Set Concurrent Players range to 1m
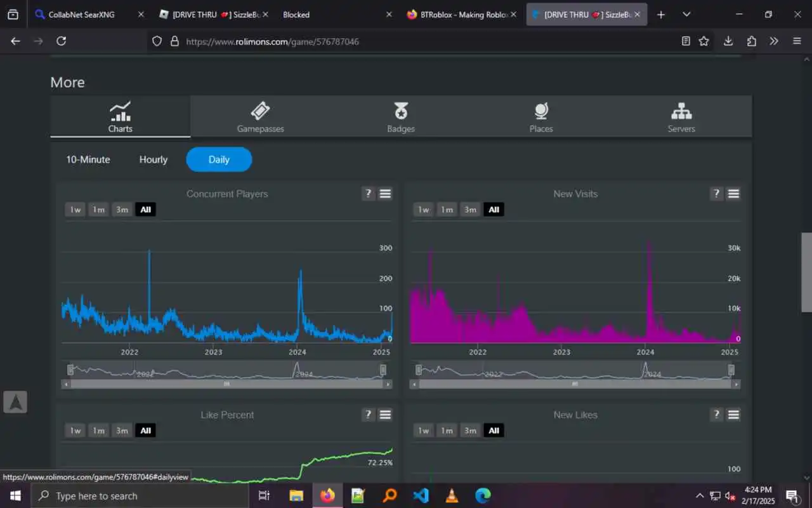The height and width of the screenshot is (508, 812). coord(98,210)
